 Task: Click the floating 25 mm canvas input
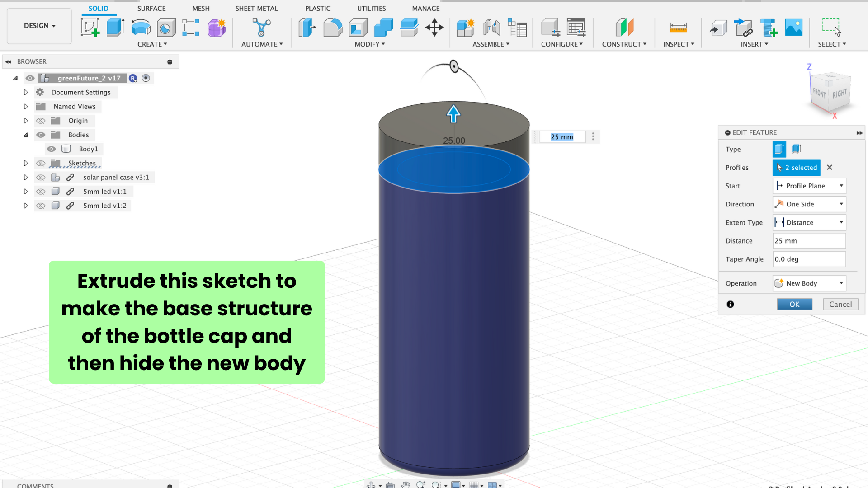(x=562, y=137)
